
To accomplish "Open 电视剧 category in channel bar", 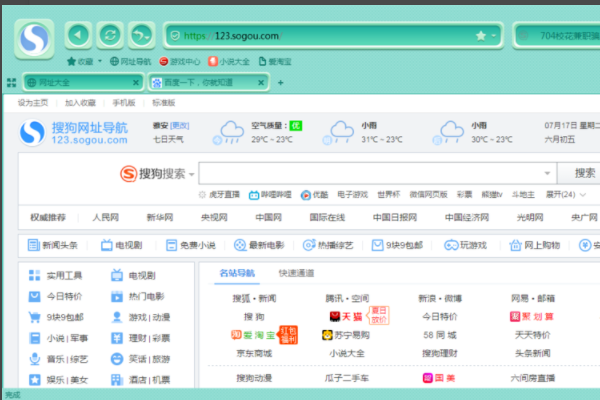I will (x=122, y=245).
